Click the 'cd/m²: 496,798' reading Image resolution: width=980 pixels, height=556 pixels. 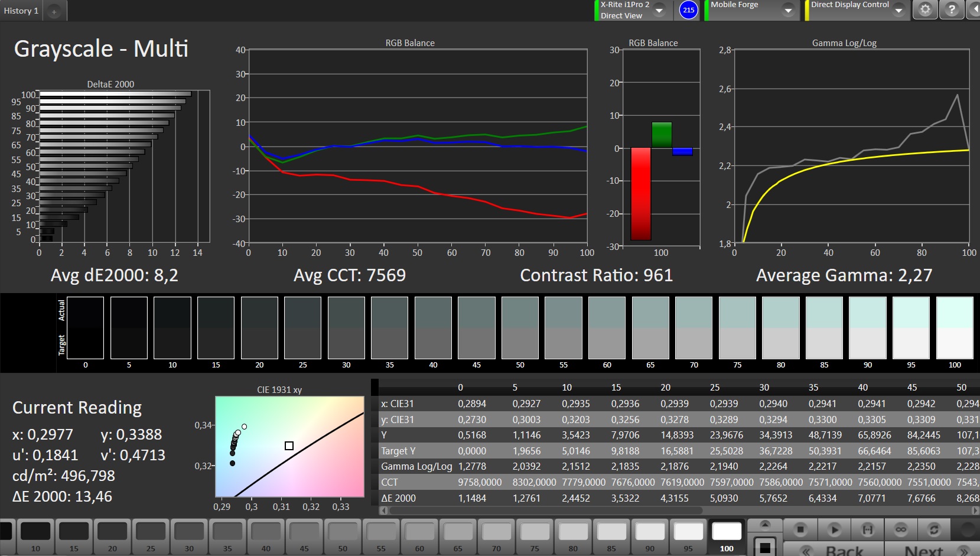[64, 476]
